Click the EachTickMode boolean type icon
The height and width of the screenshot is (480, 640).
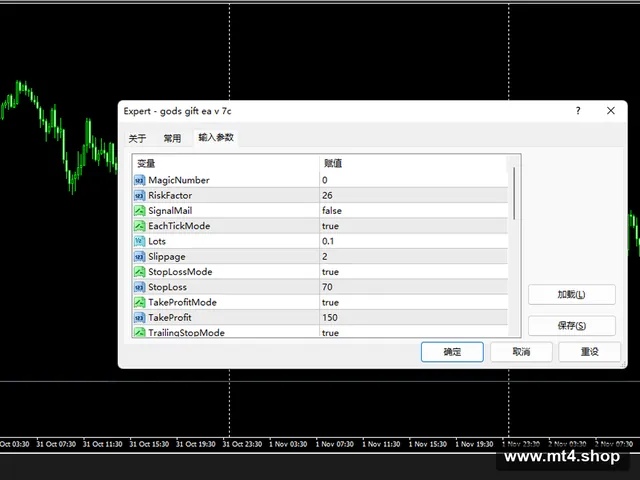point(139,226)
